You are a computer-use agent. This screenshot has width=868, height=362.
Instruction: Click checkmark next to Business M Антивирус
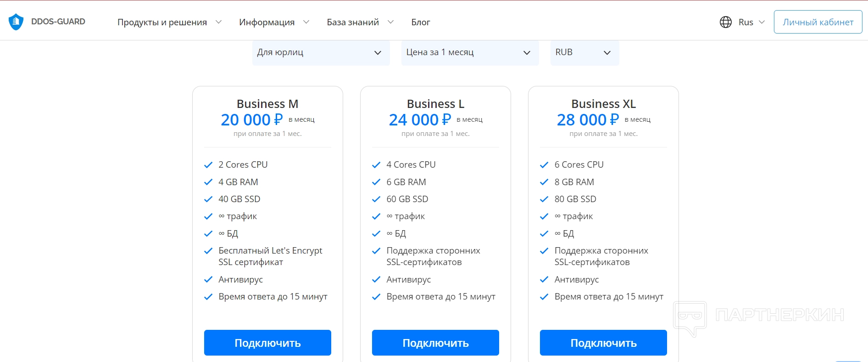(x=208, y=280)
